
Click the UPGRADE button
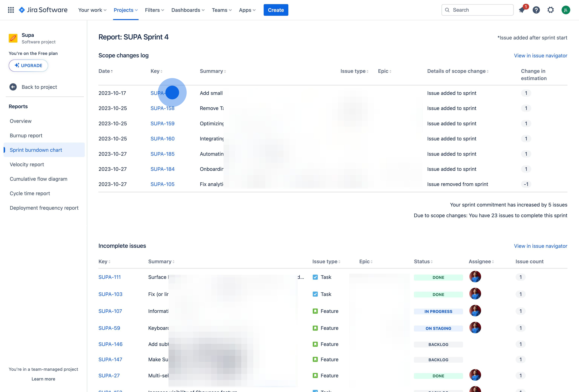[x=28, y=65]
